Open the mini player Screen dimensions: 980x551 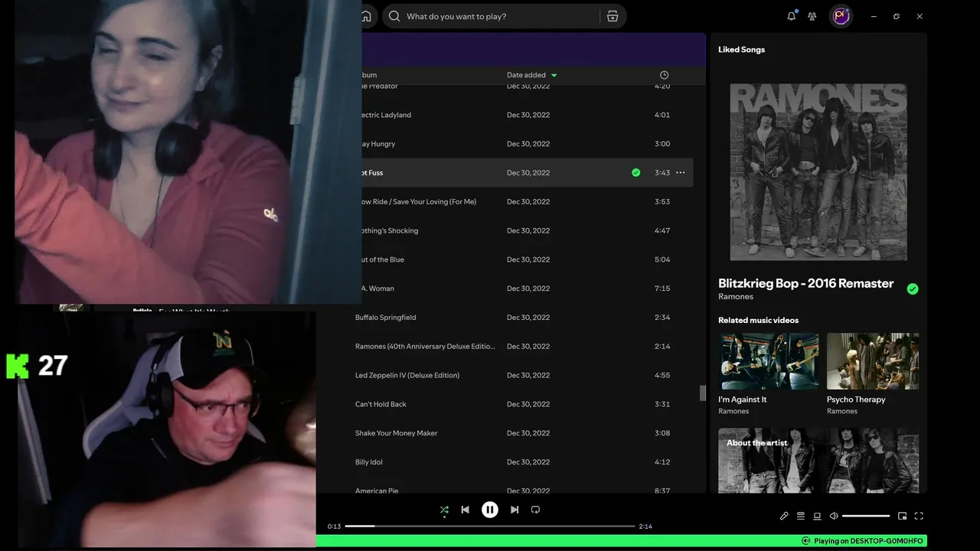pos(902,516)
